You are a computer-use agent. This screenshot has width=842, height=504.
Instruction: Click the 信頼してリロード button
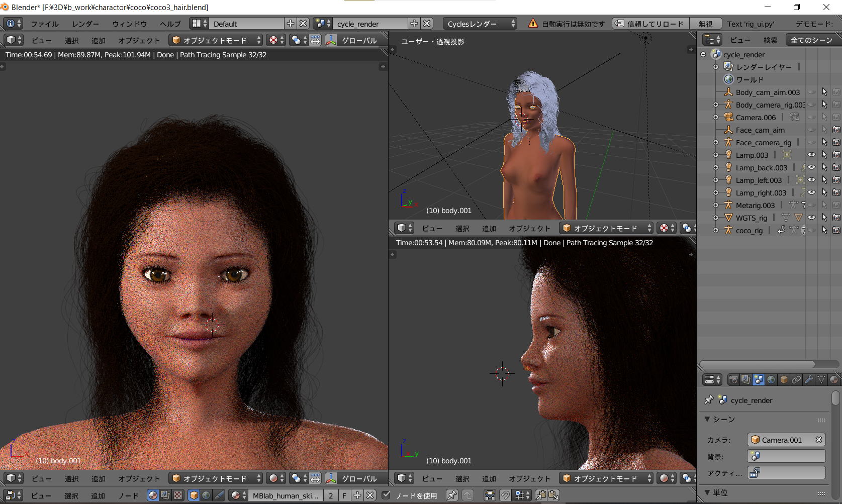tap(649, 24)
